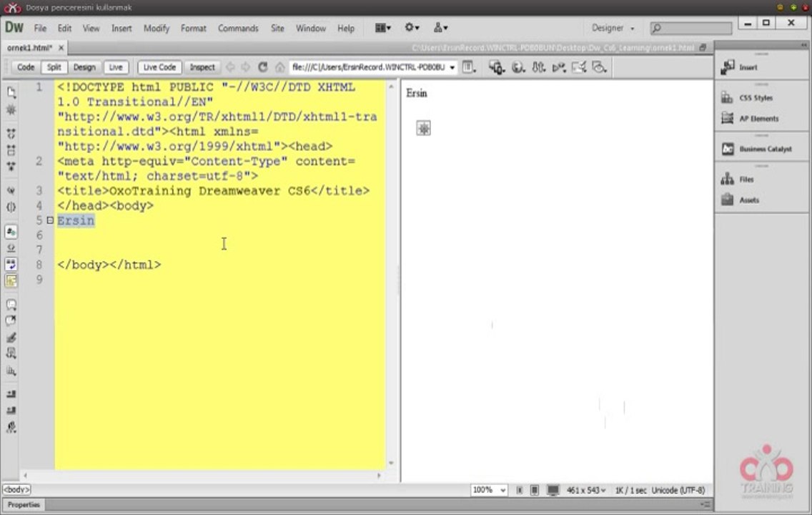Viewport: 812px width, 515px height.
Task: Switch to Design view
Action: click(x=84, y=67)
